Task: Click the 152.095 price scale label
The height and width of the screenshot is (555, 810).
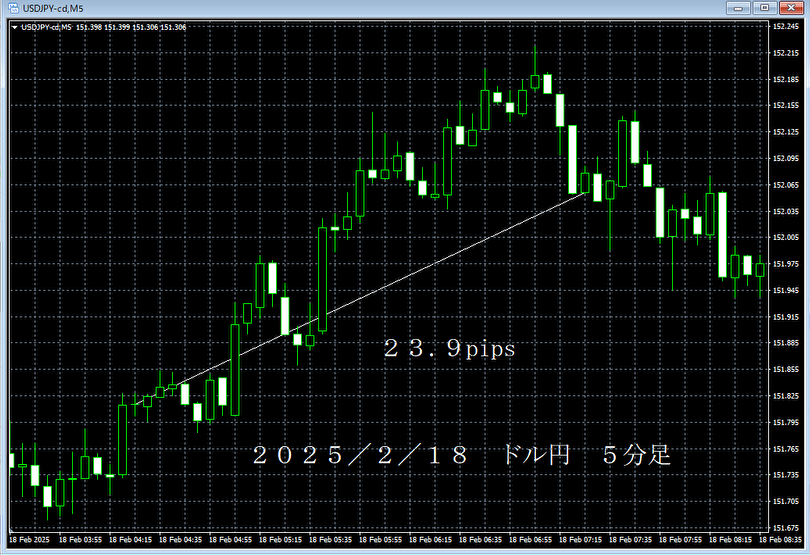Action: pos(785,158)
